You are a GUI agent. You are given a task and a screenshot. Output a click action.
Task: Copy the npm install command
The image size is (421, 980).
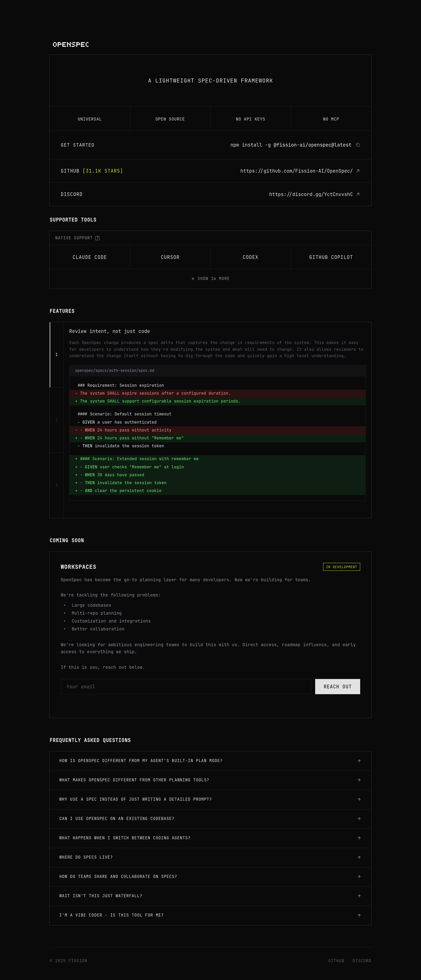point(358,145)
